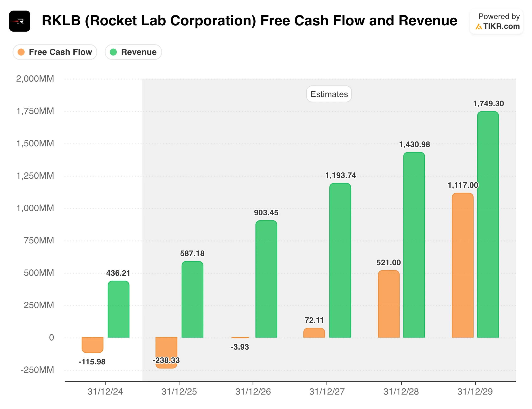Image resolution: width=532 pixels, height=409 pixels.
Task: Click the 587.18 revenue bar for 2025
Action: point(192,300)
